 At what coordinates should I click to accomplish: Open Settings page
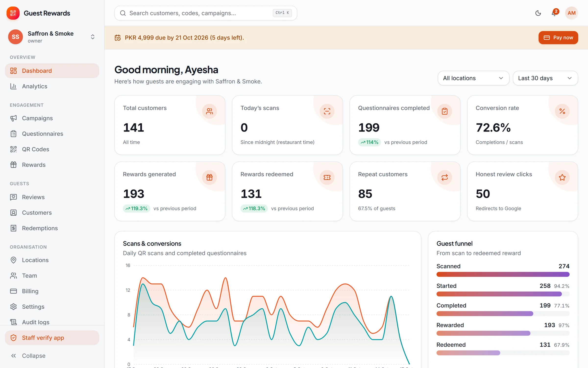(52, 307)
